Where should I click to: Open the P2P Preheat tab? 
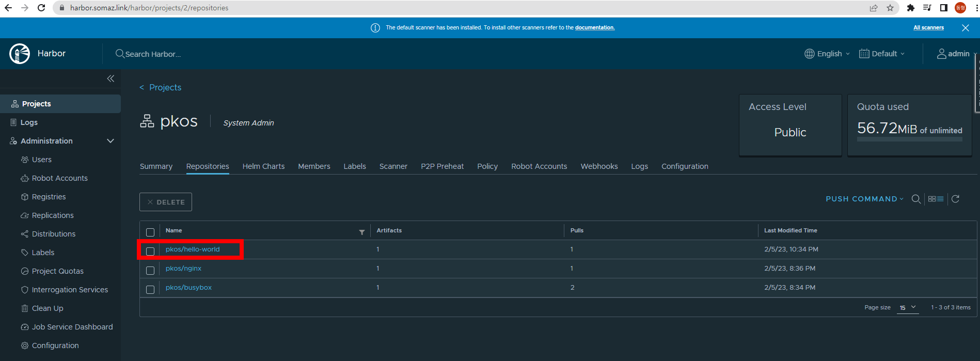[442, 166]
